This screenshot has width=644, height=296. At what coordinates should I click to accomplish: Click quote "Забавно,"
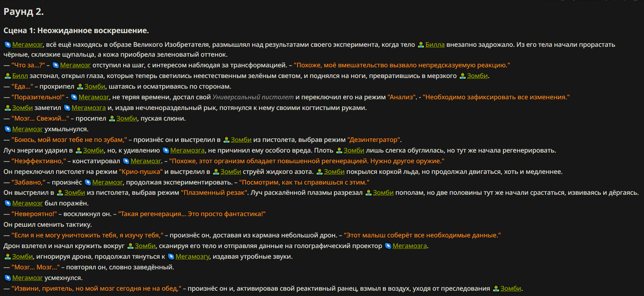click(x=28, y=182)
